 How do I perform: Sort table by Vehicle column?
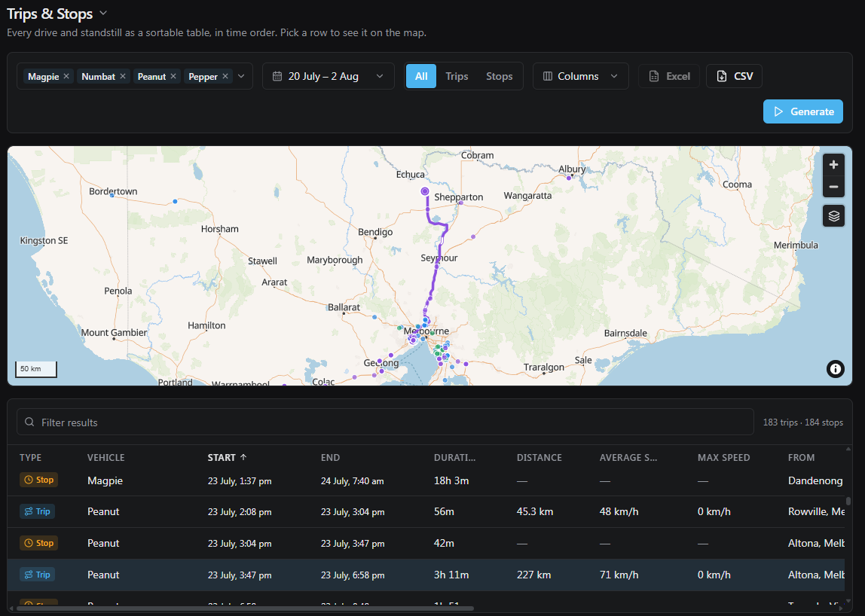[x=106, y=457]
